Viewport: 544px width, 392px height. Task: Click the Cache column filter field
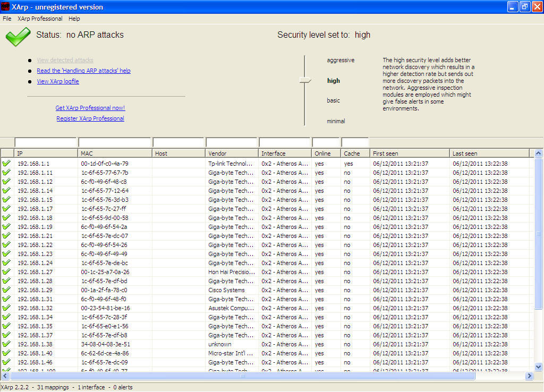pos(355,142)
